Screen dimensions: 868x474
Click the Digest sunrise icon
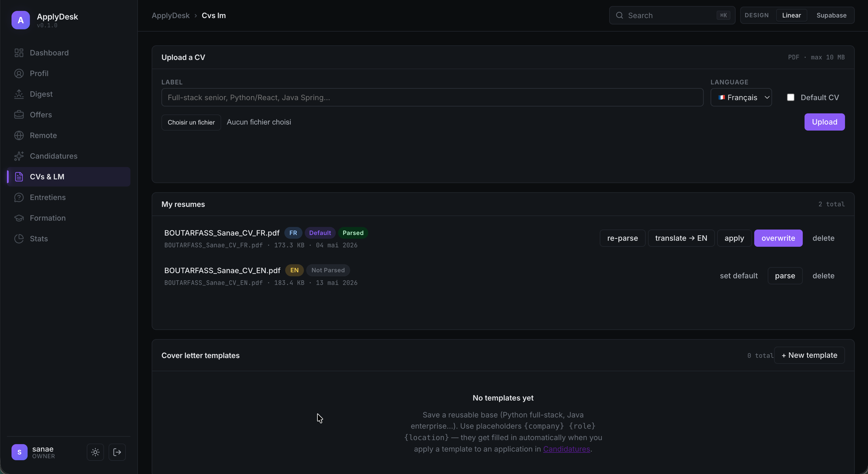19,94
